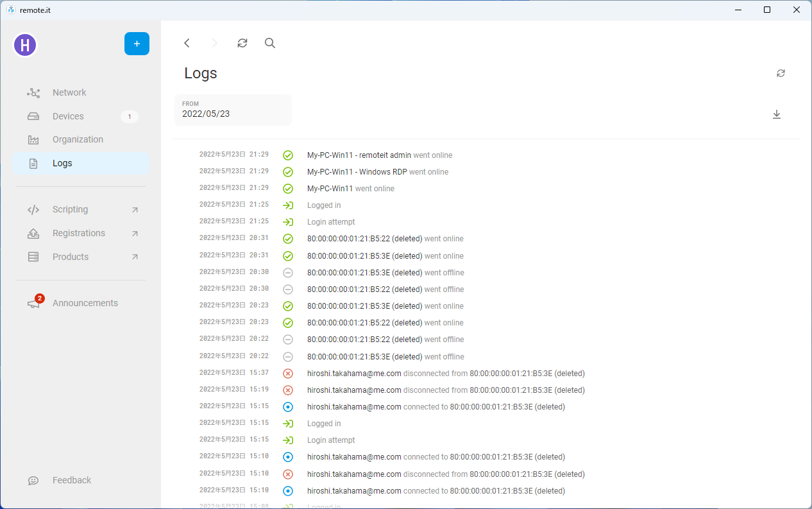Click the Network nodes icon
The image size is (812, 509).
tap(33, 93)
